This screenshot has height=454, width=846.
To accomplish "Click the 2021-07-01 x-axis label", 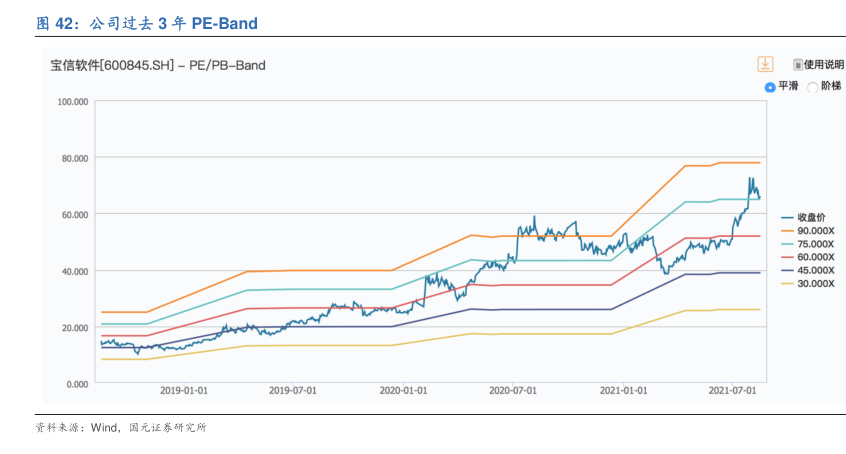I will pos(732,391).
